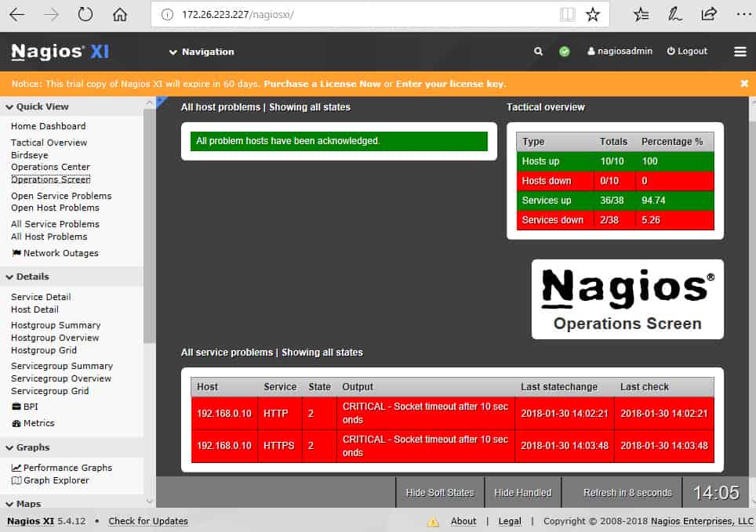Open Service Detail
This screenshot has width=756, height=532.
[41, 297]
